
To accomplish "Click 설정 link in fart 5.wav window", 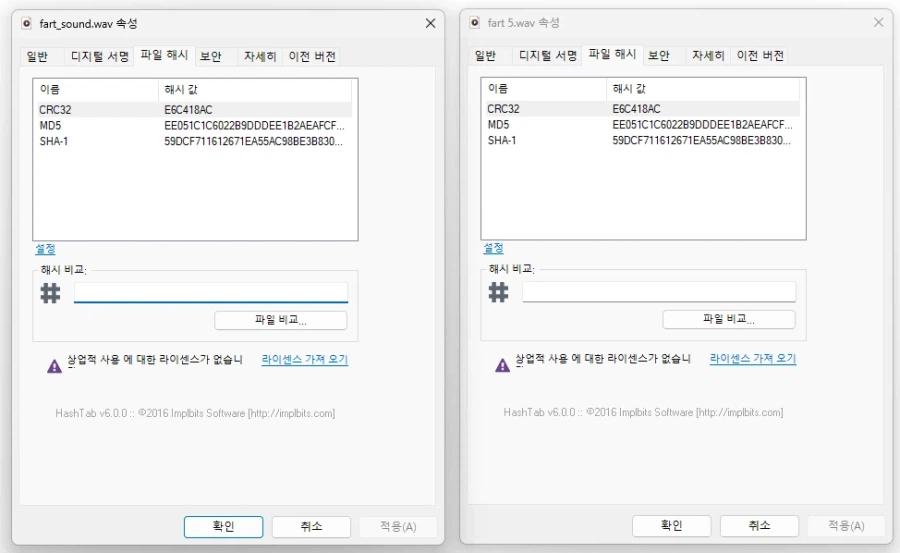I will (493, 248).
